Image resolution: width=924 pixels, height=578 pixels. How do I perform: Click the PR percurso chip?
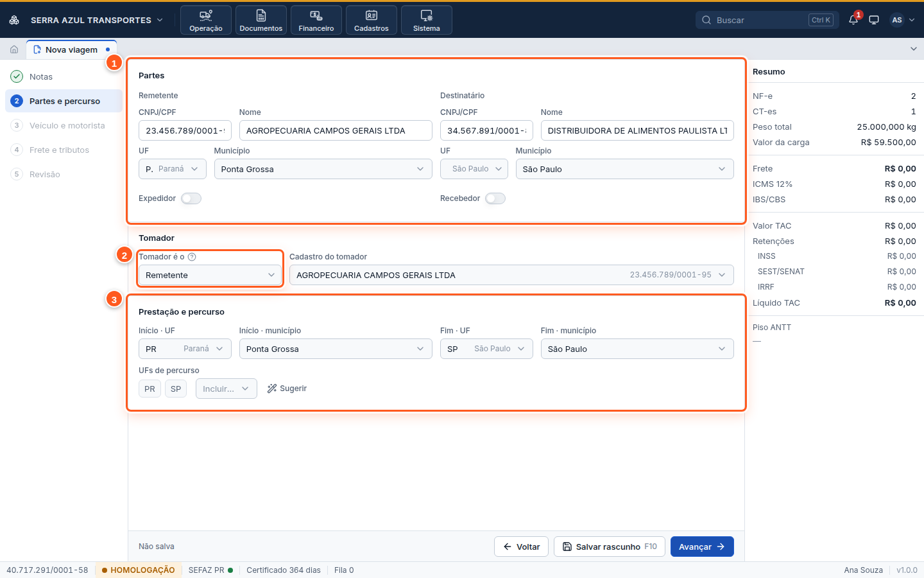coord(150,389)
